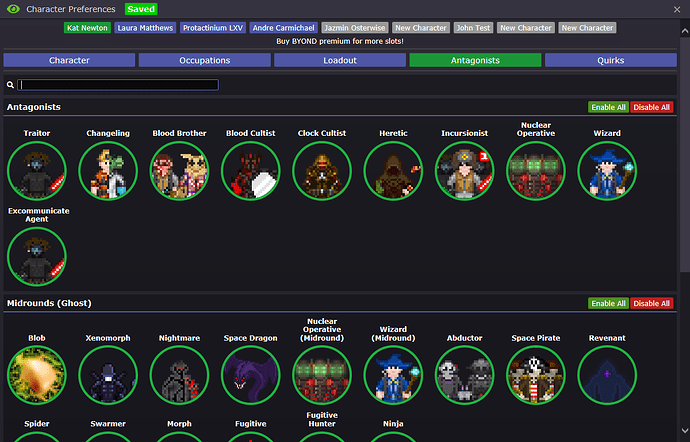
Task: Select the Kat Newton character slot
Action: tap(87, 28)
